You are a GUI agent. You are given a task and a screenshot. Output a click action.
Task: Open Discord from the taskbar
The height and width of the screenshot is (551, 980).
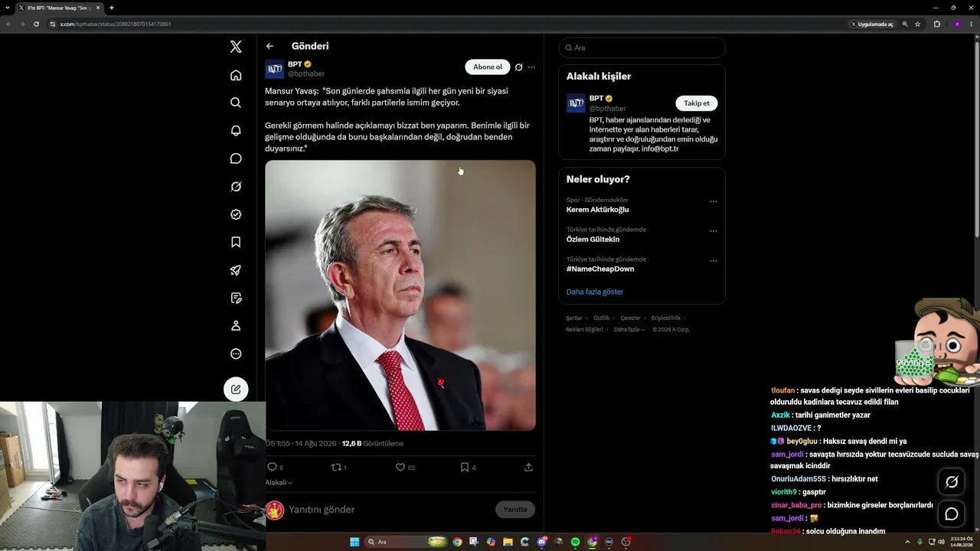[x=541, y=542]
